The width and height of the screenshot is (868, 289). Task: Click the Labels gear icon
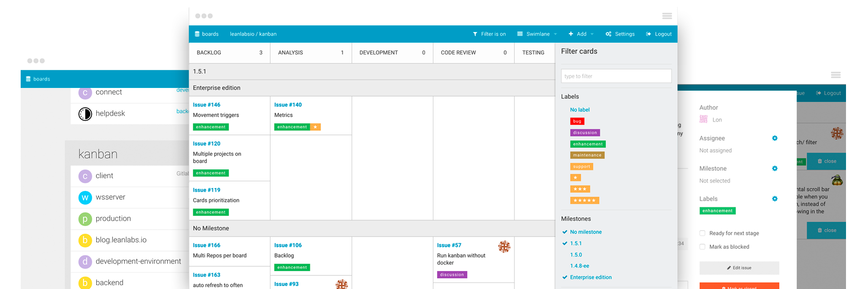(x=775, y=199)
